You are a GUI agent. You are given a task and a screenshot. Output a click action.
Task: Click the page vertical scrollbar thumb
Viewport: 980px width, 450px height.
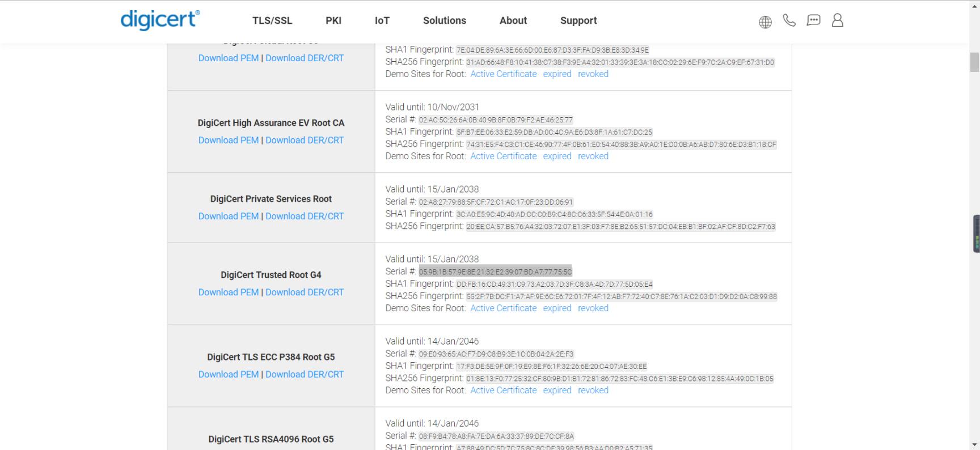974,62
